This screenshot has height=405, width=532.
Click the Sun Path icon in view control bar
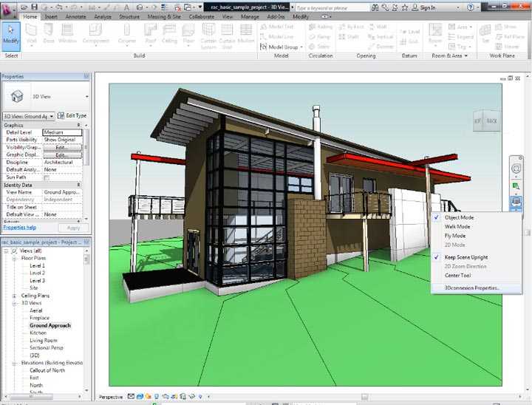coord(148,397)
